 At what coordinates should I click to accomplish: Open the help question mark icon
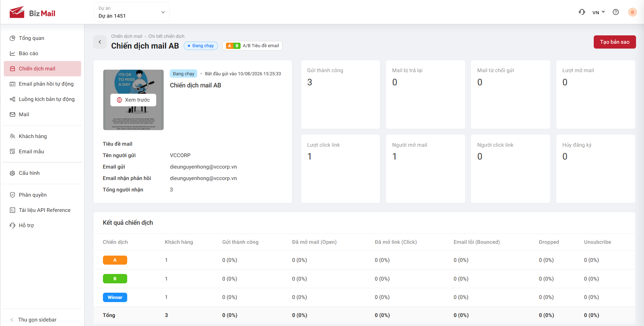click(x=616, y=12)
